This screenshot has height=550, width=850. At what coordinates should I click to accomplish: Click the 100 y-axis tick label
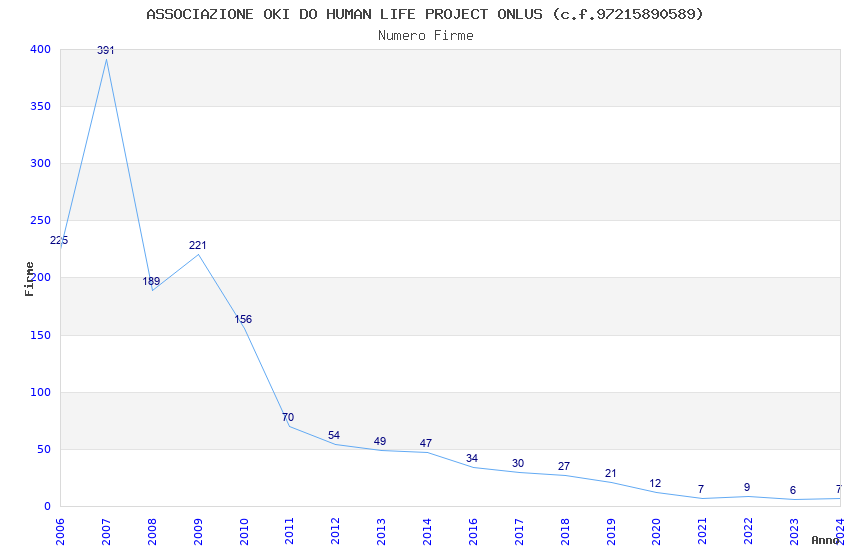41,392
